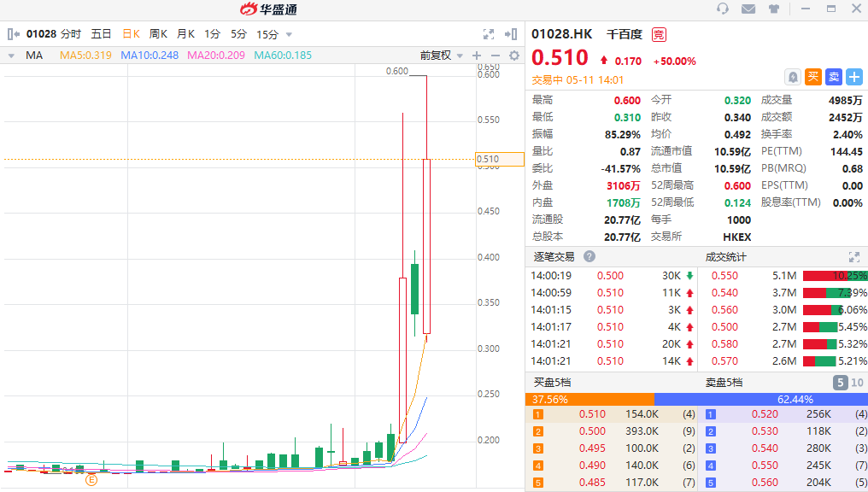Click the 0.510 current price tag on axis
The image size is (868, 492).
pos(499,160)
